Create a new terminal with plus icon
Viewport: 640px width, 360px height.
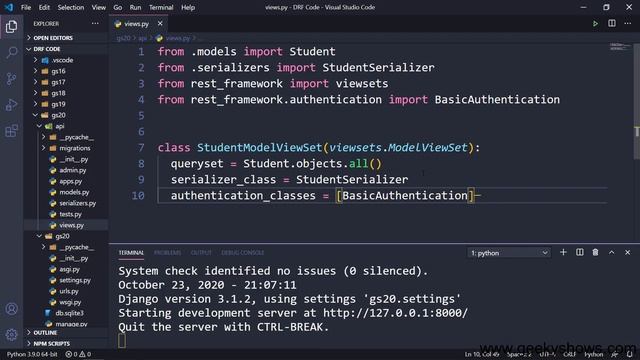coord(563,253)
